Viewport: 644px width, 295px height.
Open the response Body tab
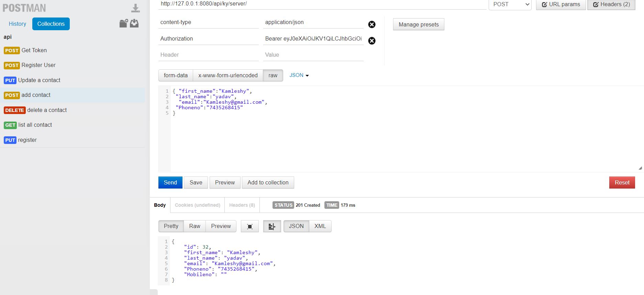160,205
